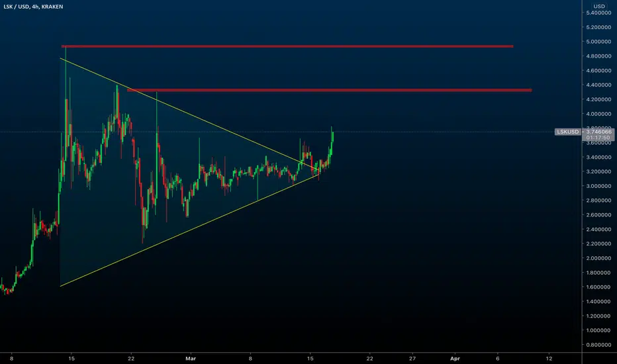617x364 pixels.
Task: Click the 2.200000 price axis label
Action: [x=598, y=244]
